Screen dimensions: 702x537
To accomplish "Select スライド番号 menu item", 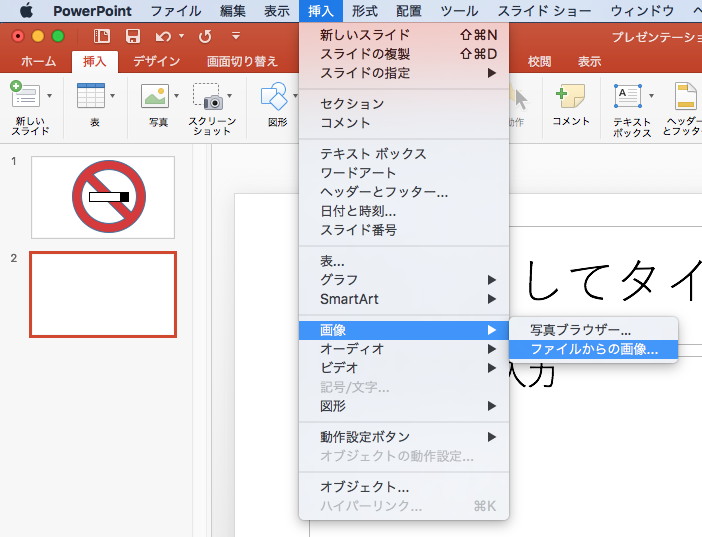I will pyautogui.click(x=404, y=230).
